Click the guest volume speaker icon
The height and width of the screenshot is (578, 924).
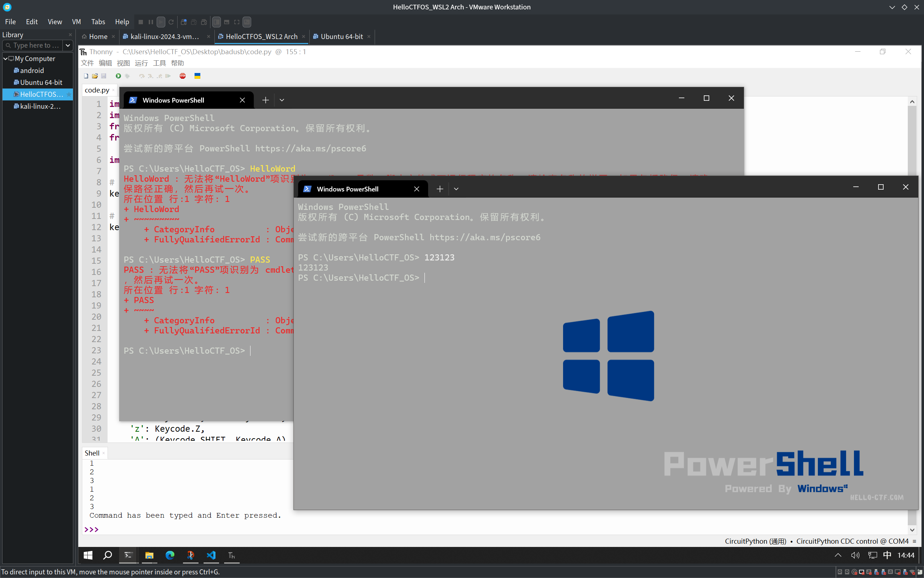pos(855,555)
